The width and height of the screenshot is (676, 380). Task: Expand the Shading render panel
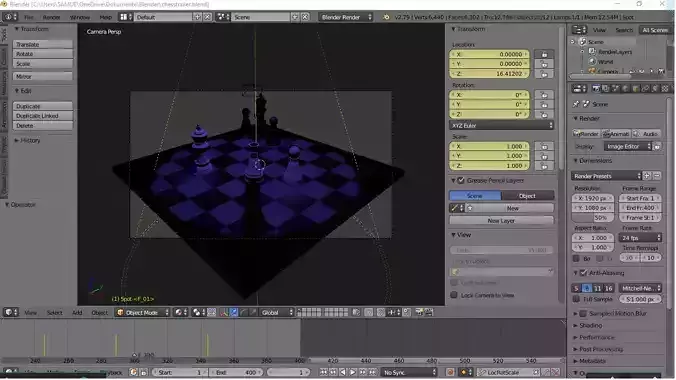coord(576,326)
